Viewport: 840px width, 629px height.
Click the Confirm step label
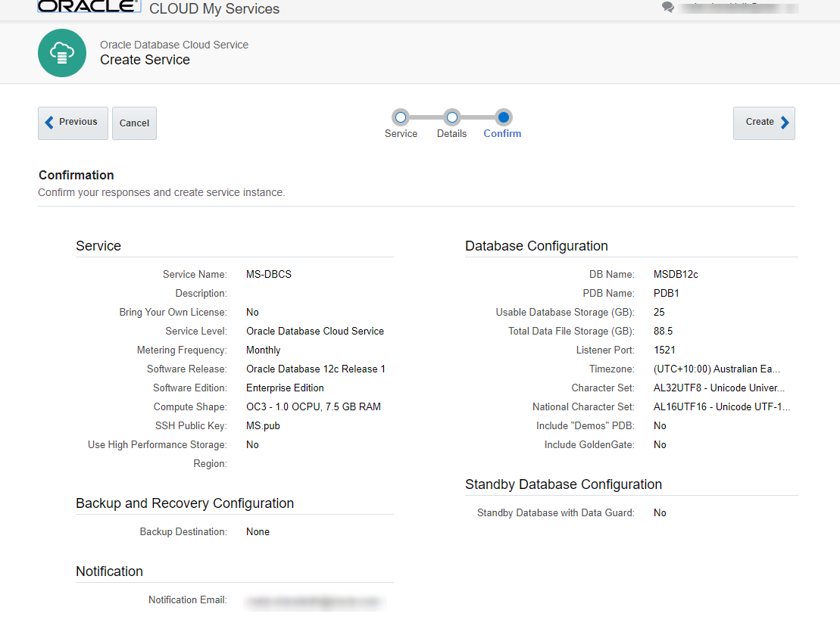click(x=502, y=133)
